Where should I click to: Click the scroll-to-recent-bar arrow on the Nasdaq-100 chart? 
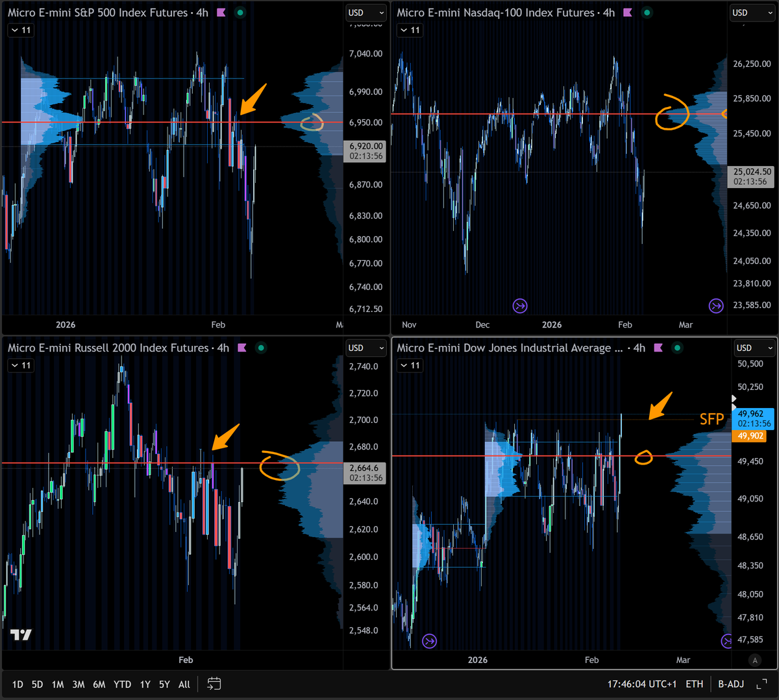[x=716, y=306]
